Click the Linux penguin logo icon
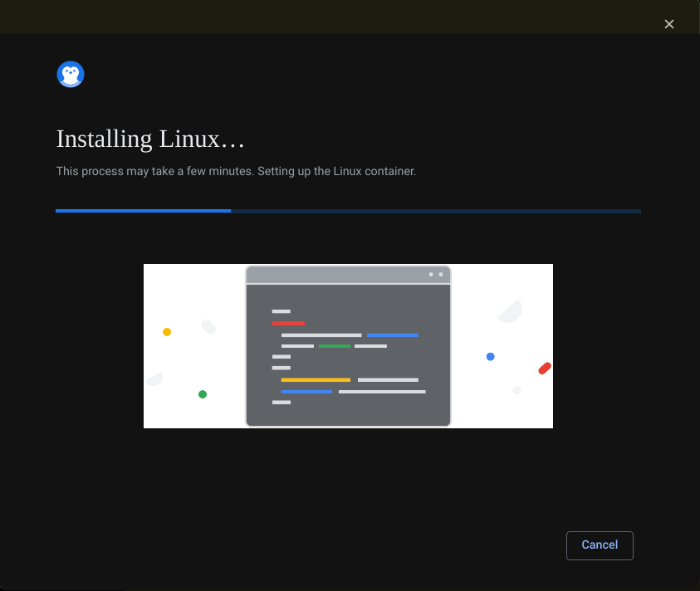Viewport: 700px width, 591px height. (71, 75)
